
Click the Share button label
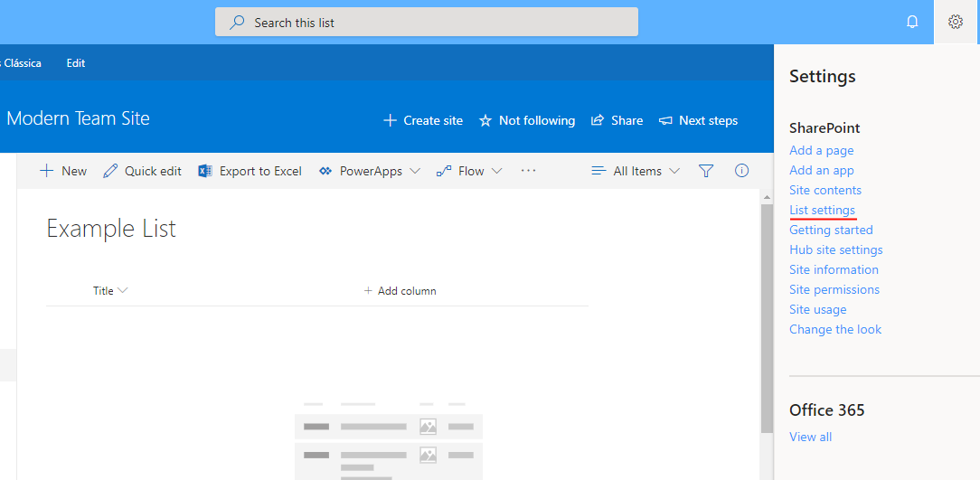(x=627, y=120)
